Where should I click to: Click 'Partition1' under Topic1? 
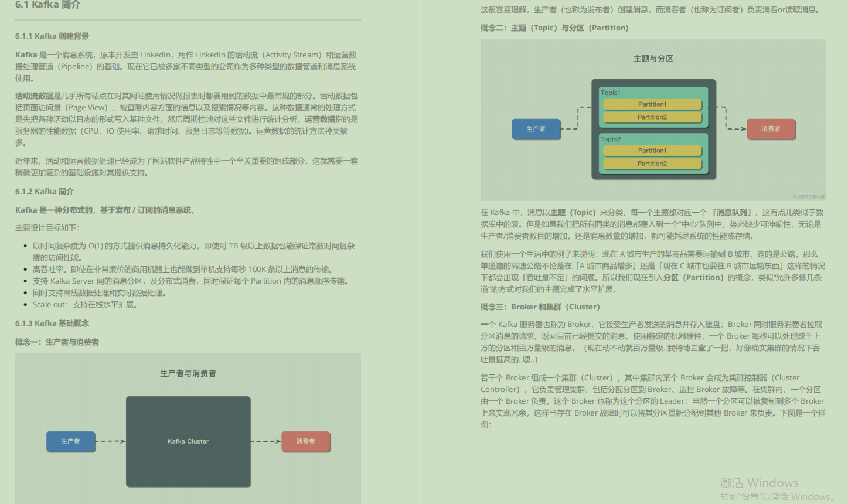coord(652,104)
